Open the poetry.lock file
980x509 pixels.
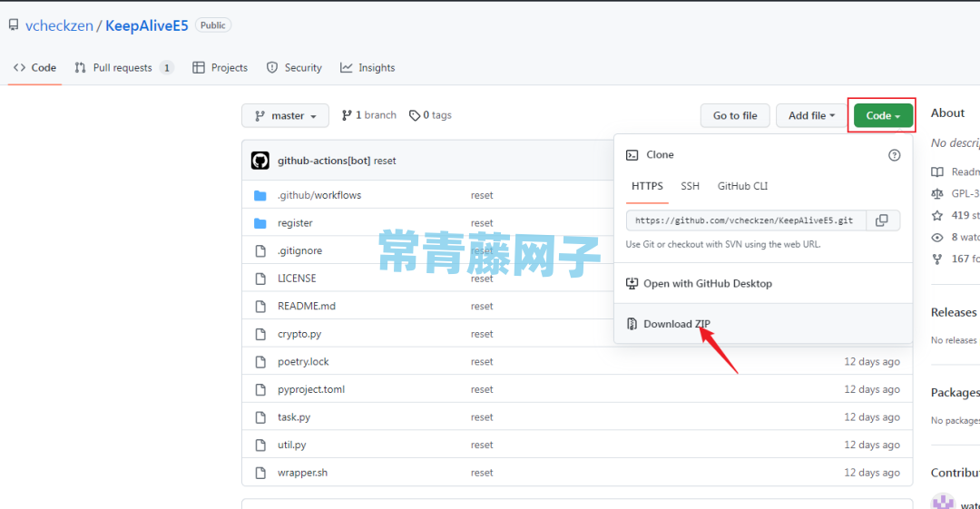(x=303, y=361)
